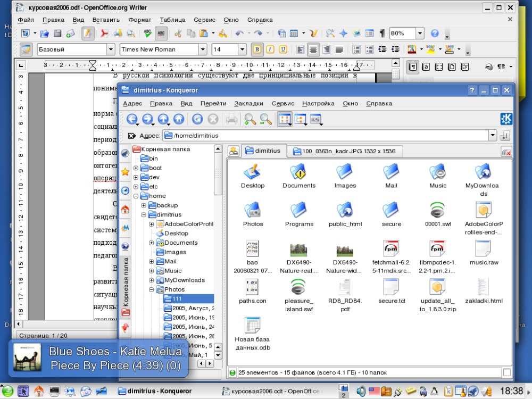Toggle Underline formatting in Writer
This screenshot has height=399, width=532.
283,49
